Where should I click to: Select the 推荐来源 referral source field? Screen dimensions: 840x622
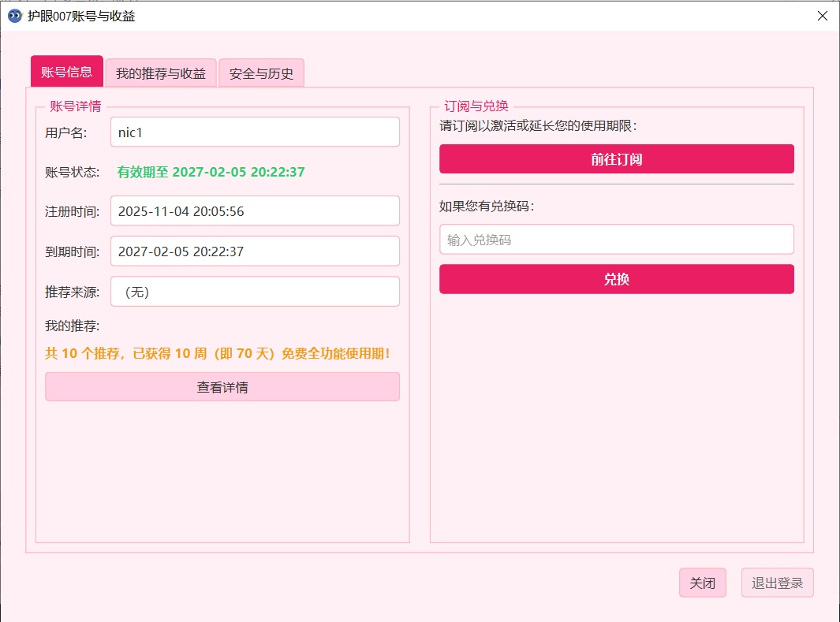254,291
